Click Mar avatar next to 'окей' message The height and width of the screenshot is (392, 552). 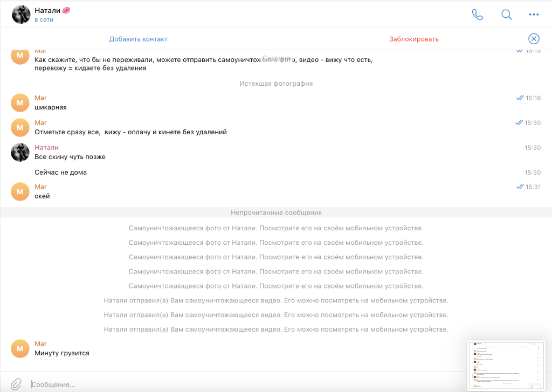point(20,191)
